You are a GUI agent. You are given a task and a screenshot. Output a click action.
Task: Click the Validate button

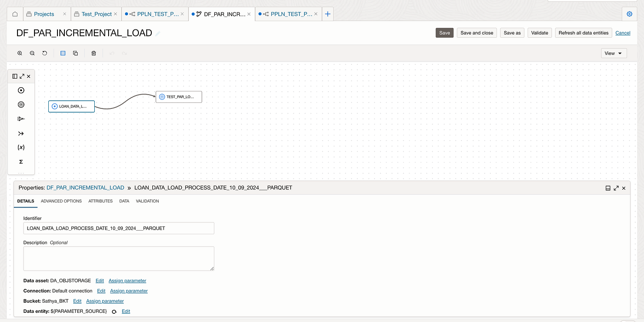pos(539,33)
